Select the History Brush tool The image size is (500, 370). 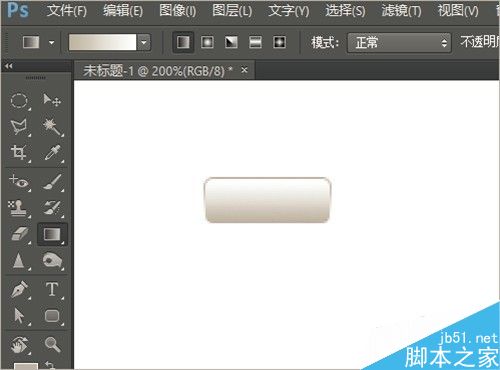pos(52,208)
